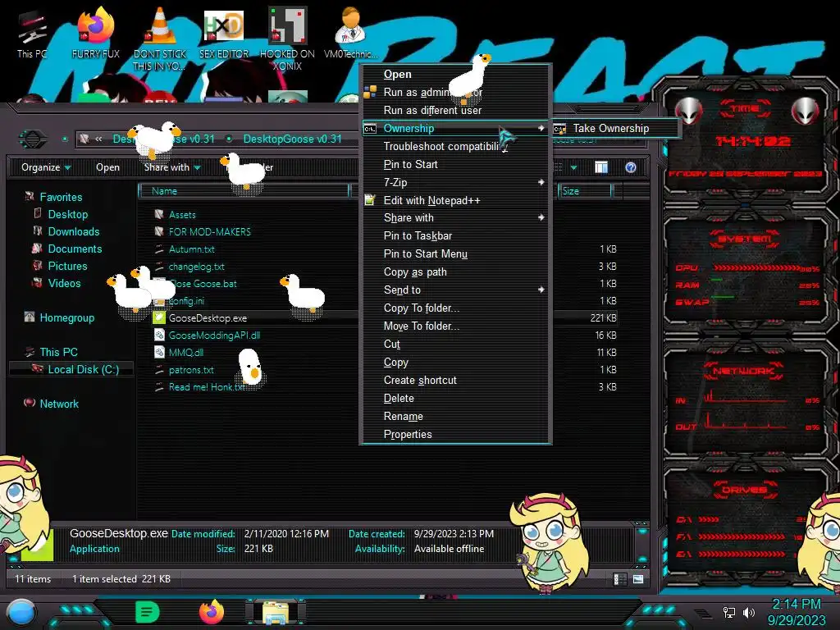Click the Open button in Explorer toolbar
Image resolution: width=840 pixels, height=630 pixels.
tap(107, 167)
